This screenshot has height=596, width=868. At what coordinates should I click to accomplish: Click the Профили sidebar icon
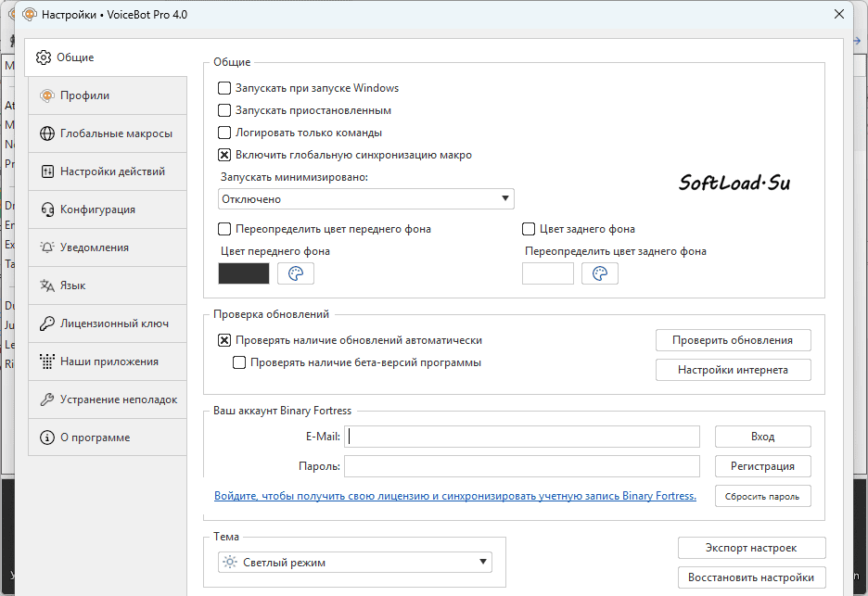coord(47,95)
